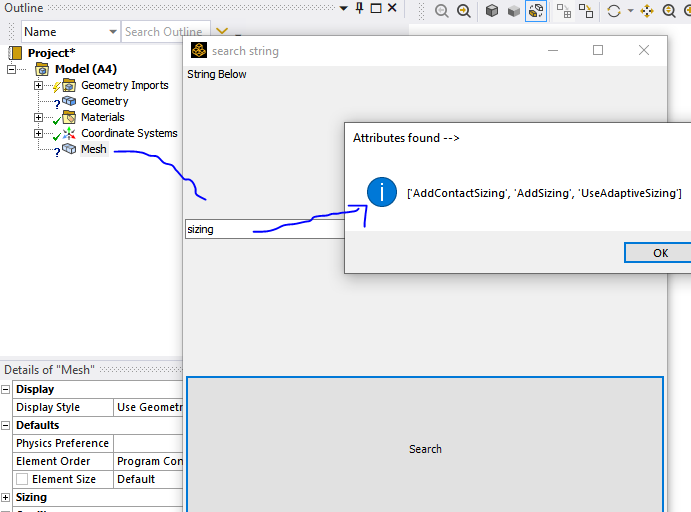Click the large Search button

(x=425, y=444)
